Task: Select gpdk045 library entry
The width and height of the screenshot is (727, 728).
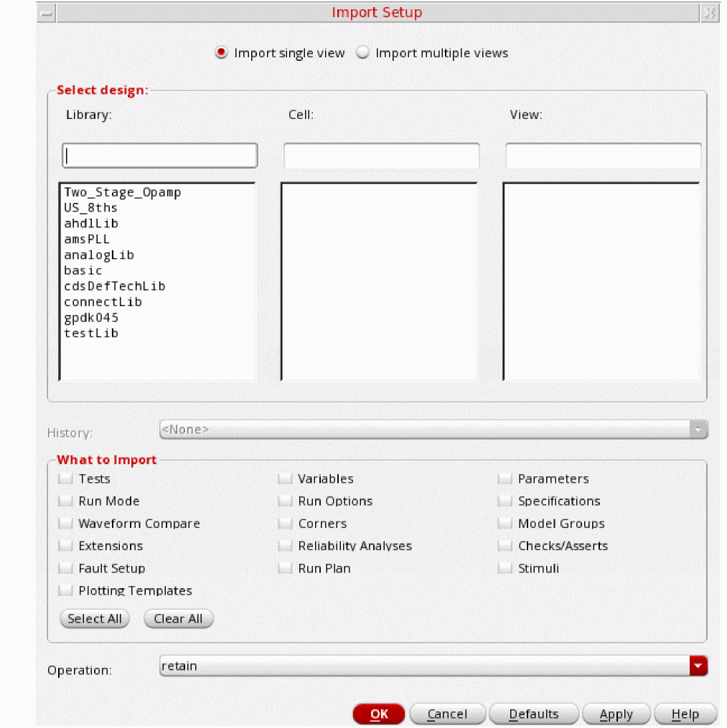Action: (x=91, y=318)
